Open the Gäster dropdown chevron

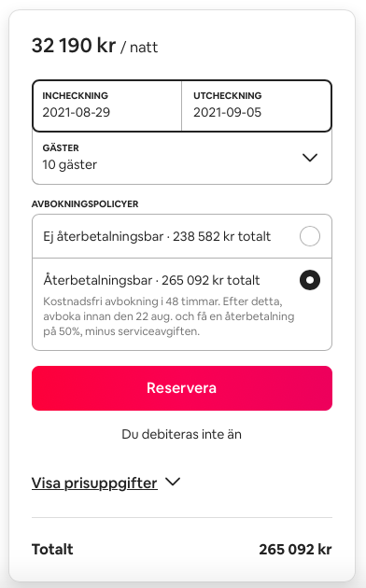pyautogui.click(x=310, y=158)
